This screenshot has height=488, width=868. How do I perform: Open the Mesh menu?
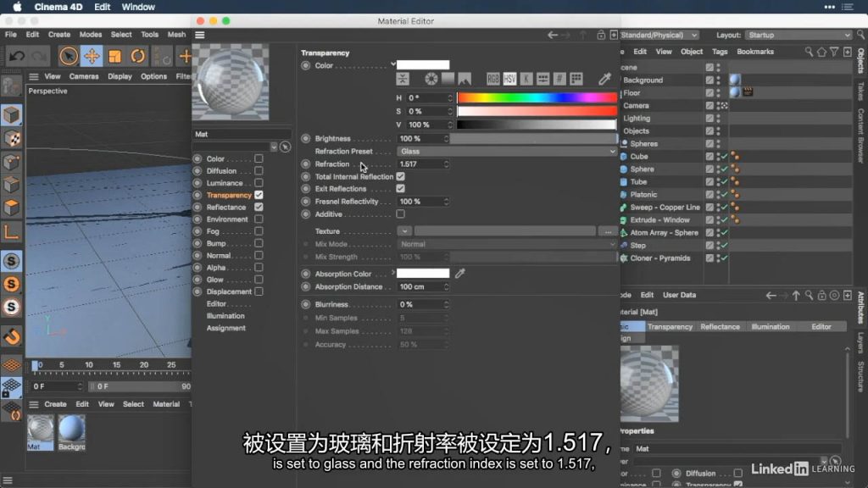coord(176,34)
